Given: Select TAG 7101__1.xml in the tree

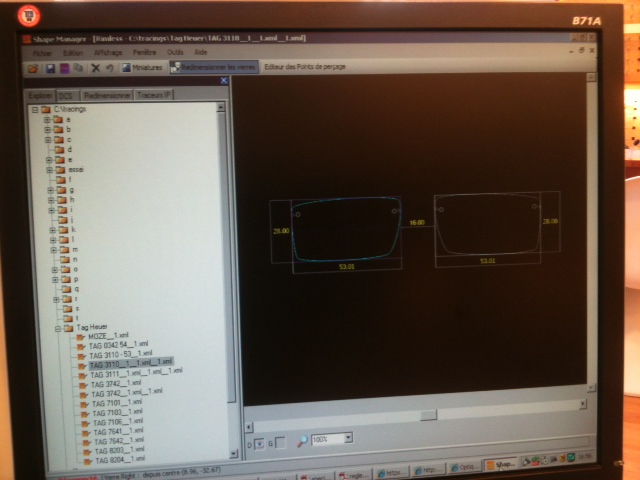Looking at the screenshot, I should [x=117, y=403].
